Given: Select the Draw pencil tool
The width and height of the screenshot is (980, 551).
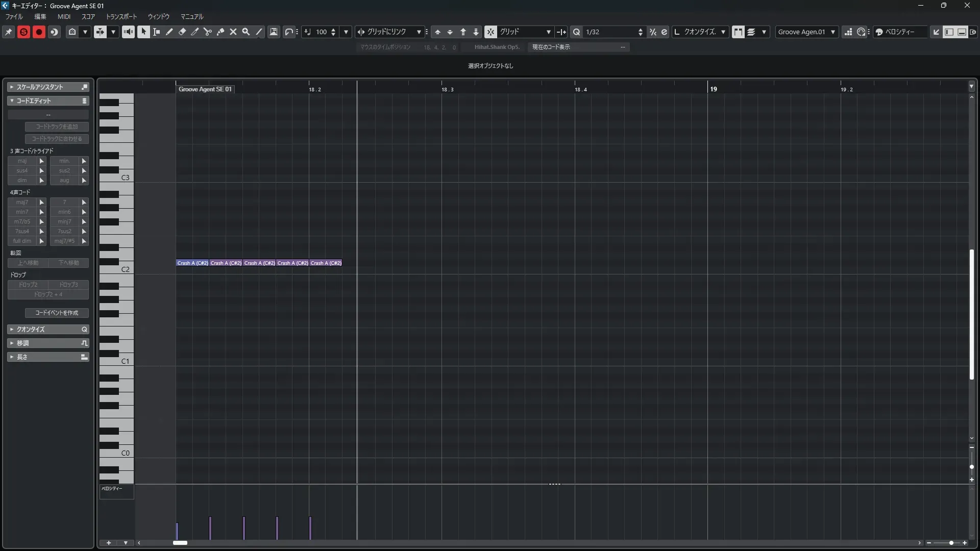Looking at the screenshot, I should (169, 32).
